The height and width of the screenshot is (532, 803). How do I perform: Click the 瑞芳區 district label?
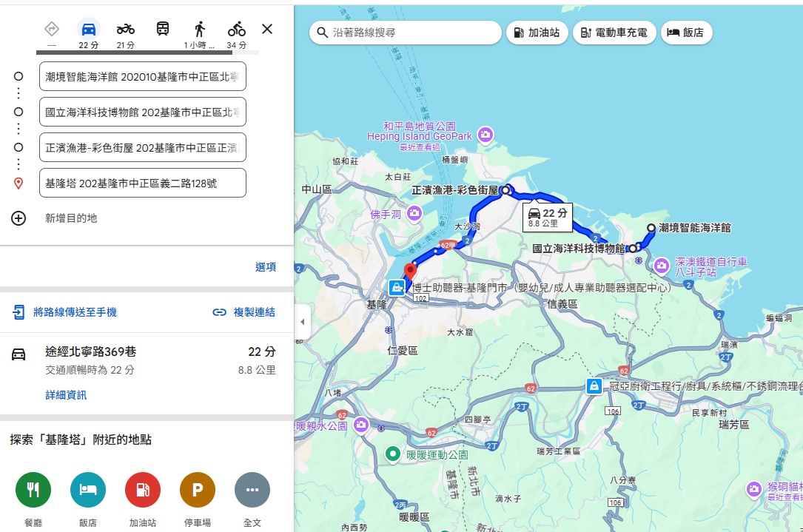[x=734, y=424]
